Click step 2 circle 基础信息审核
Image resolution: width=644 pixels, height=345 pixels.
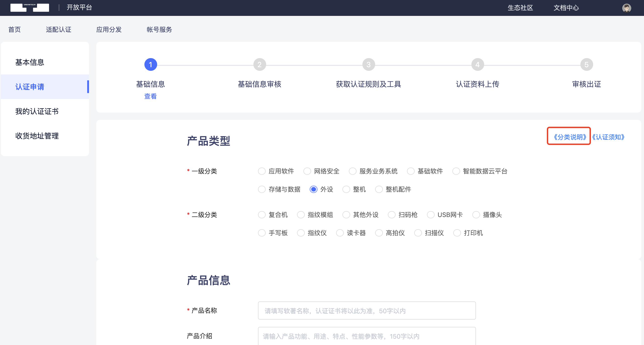coord(260,65)
